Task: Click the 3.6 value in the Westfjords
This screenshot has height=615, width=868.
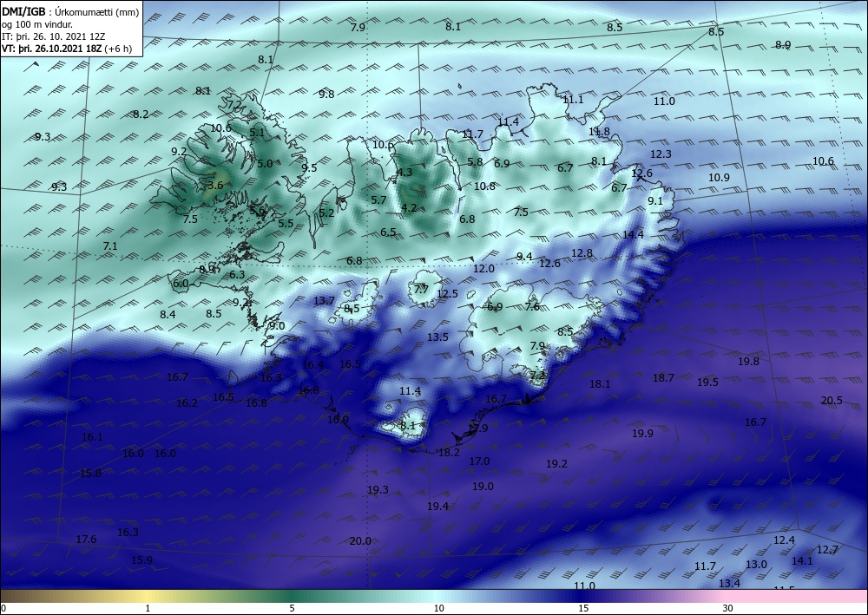Action: click(215, 186)
